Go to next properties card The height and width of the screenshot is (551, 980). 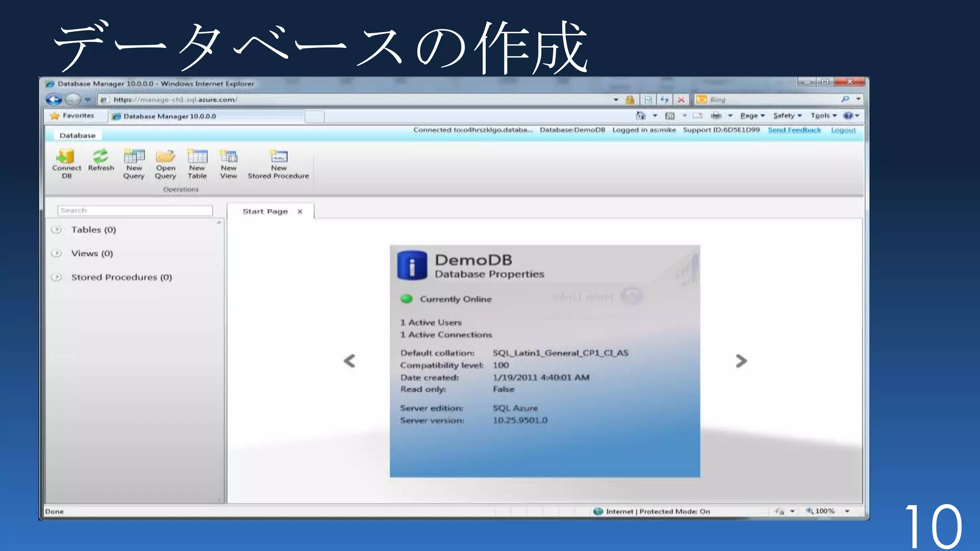tap(741, 361)
